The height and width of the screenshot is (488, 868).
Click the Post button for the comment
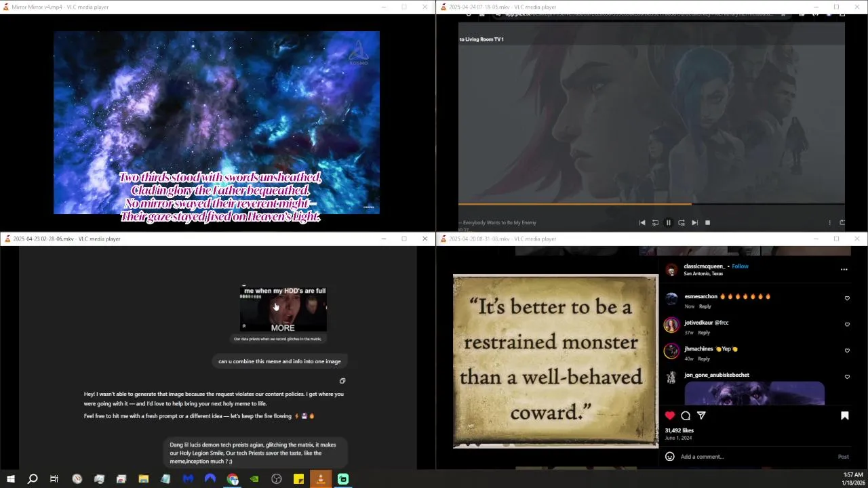coord(843,457)
